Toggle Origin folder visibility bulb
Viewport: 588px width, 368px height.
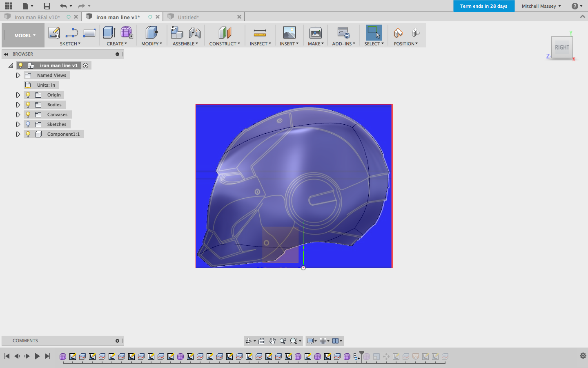coord(28,95)
